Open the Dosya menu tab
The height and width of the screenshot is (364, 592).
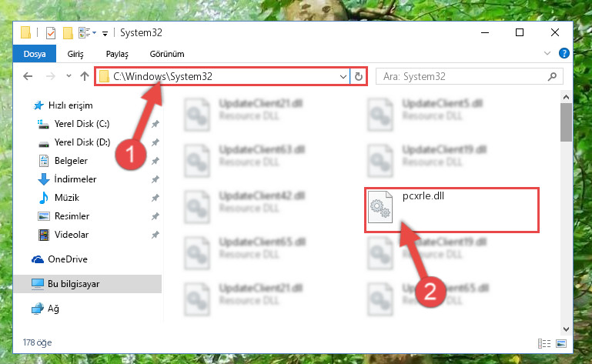(x=35, y=54)
